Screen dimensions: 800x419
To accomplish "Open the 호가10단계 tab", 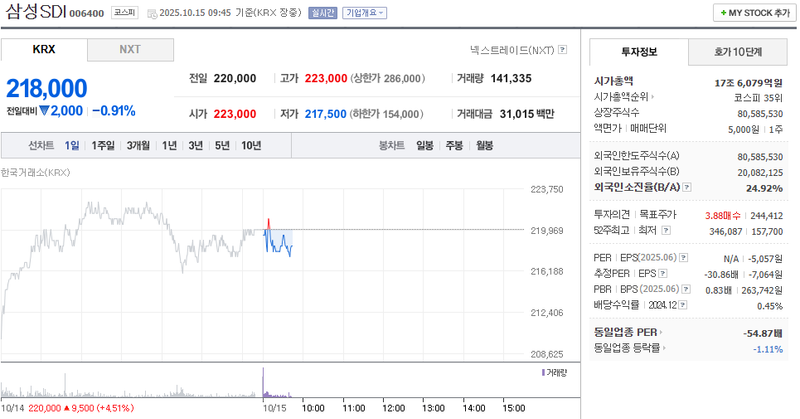I will [737, 52].
